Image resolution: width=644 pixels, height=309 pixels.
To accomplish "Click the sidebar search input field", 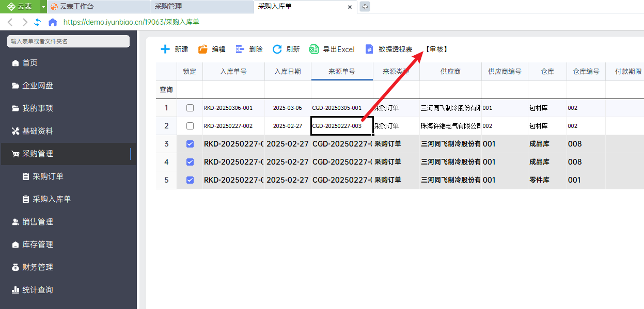I will pyautogui.click(x=68, y=41).
